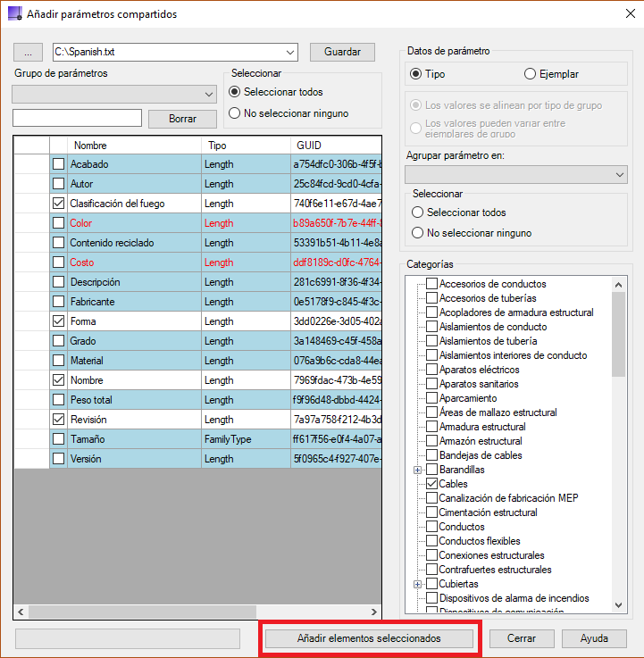Click the Borrar button
Viewport: 644px width, 658px height.
coord(182,119)
